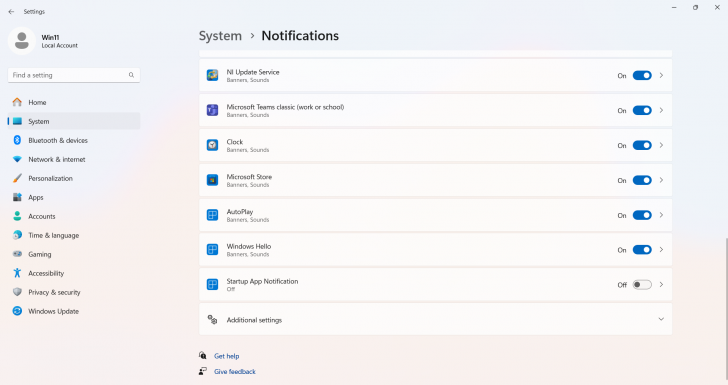
Task: Click the Apps icon in the sidebar
Action: 17,197
